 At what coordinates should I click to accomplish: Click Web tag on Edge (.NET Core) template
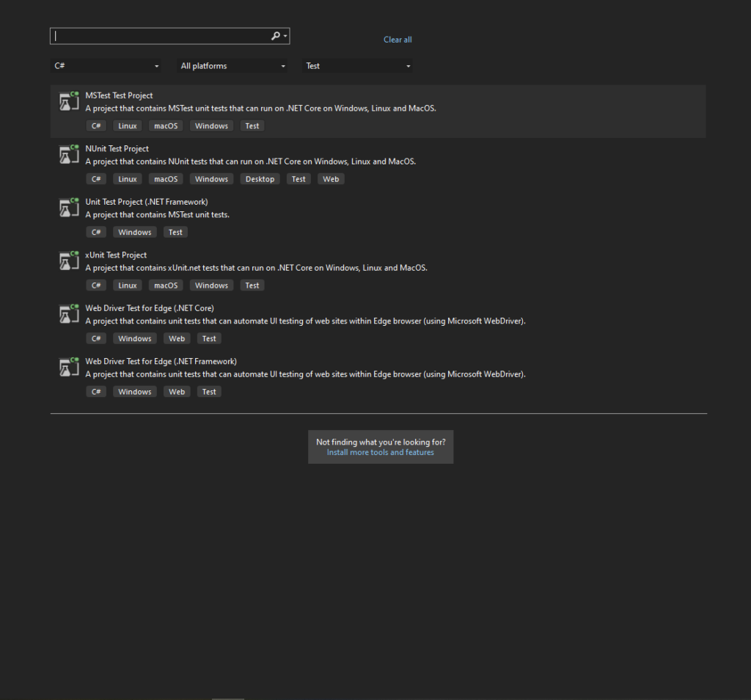point(177,339)
